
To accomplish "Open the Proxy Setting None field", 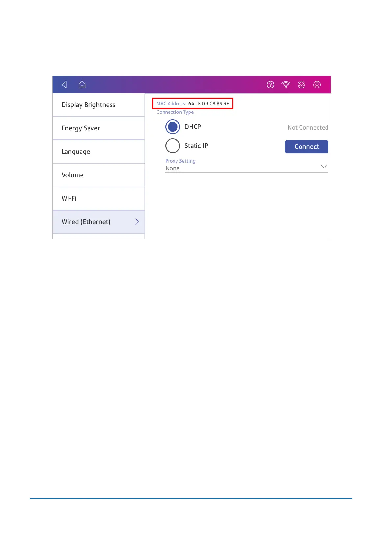I will pyautogui.click(x=240, y=168).
